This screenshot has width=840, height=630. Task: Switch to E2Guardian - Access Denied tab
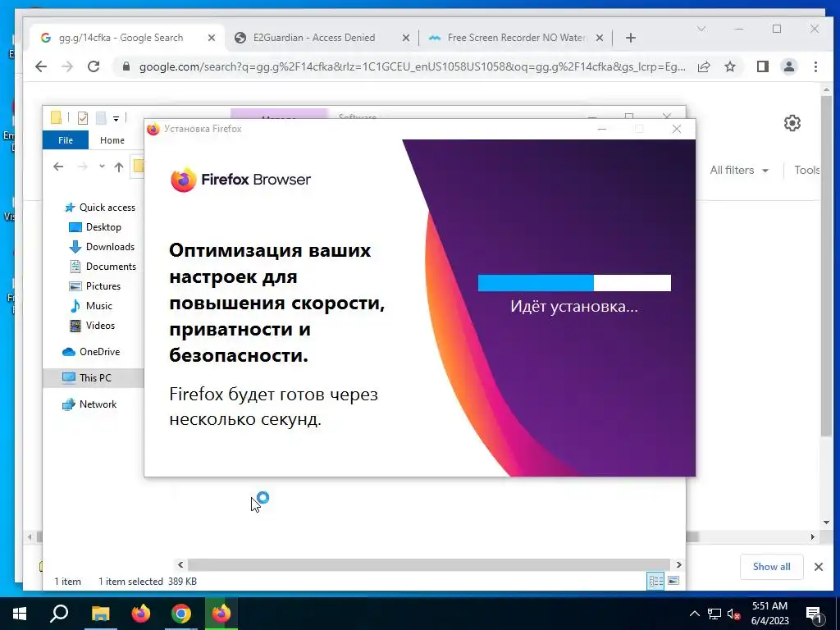313,38
